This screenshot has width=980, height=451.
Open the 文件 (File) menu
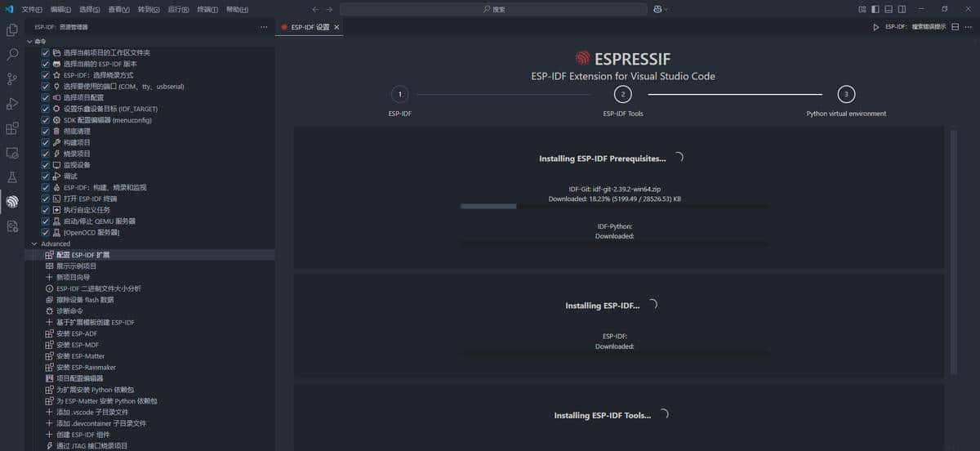pos(32,9)
